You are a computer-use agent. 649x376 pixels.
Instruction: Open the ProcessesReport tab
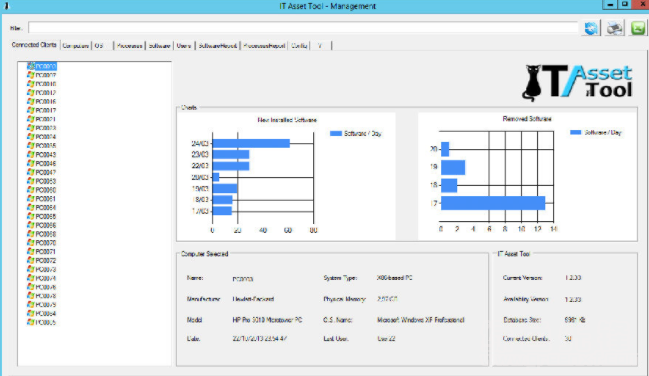264,46
